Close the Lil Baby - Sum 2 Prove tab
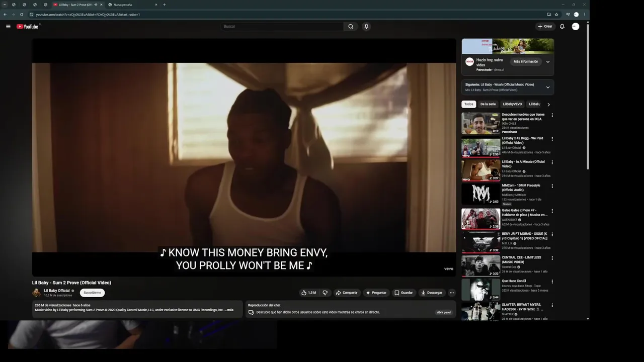644x362 pixels. (x=101, y=5)
